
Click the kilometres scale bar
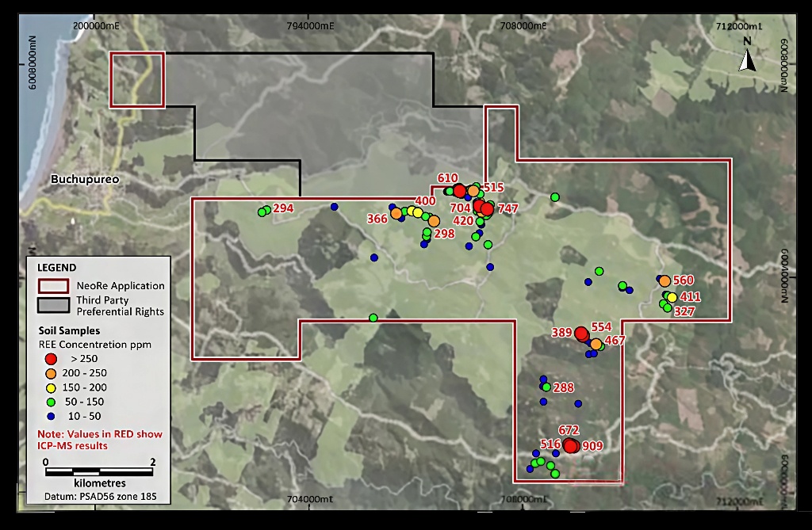click(x=99, y=471)
